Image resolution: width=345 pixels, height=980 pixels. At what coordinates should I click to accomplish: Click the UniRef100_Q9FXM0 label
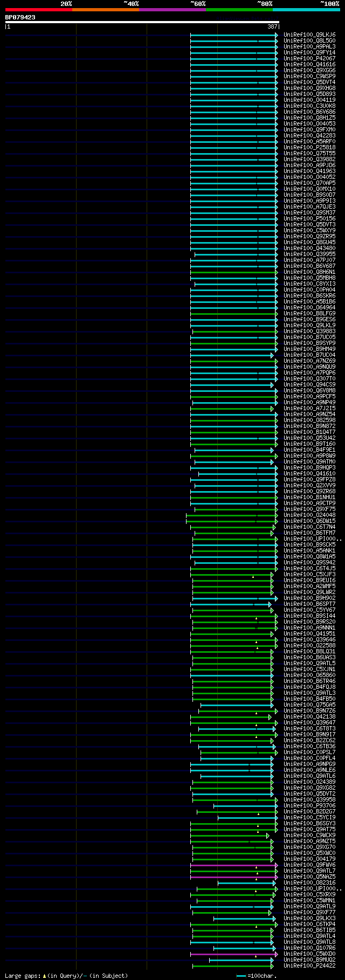(309, 130)
